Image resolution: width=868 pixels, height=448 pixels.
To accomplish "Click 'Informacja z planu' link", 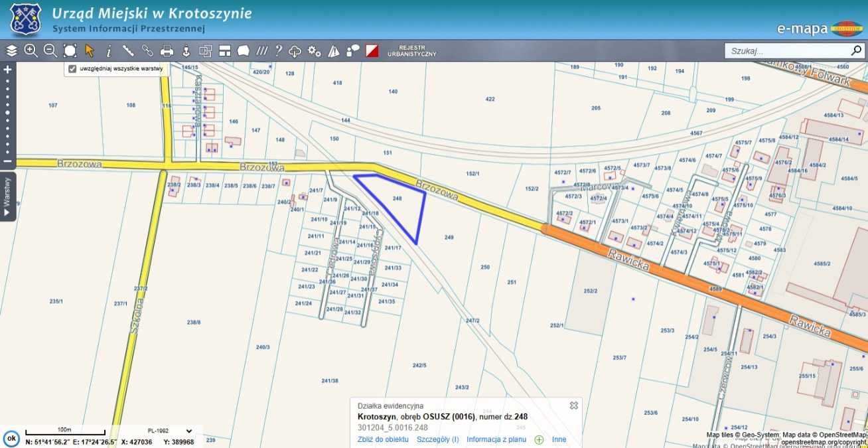I will click(x=496, y=439).
